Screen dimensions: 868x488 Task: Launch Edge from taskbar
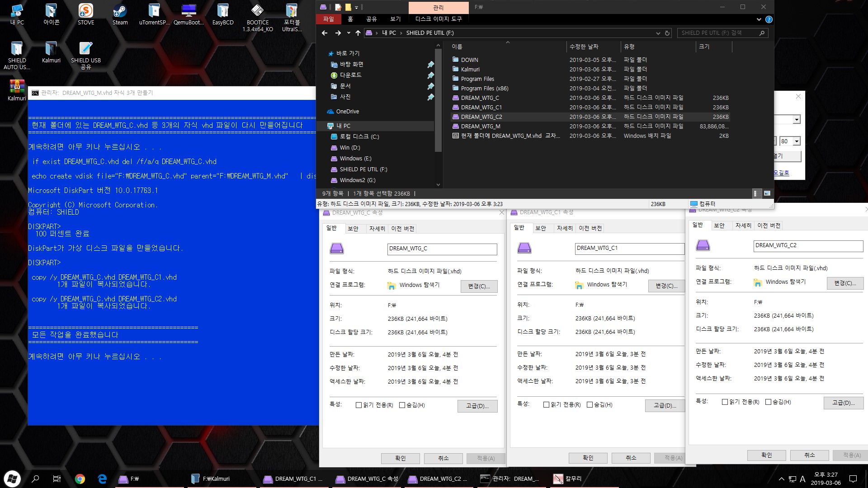102,479
